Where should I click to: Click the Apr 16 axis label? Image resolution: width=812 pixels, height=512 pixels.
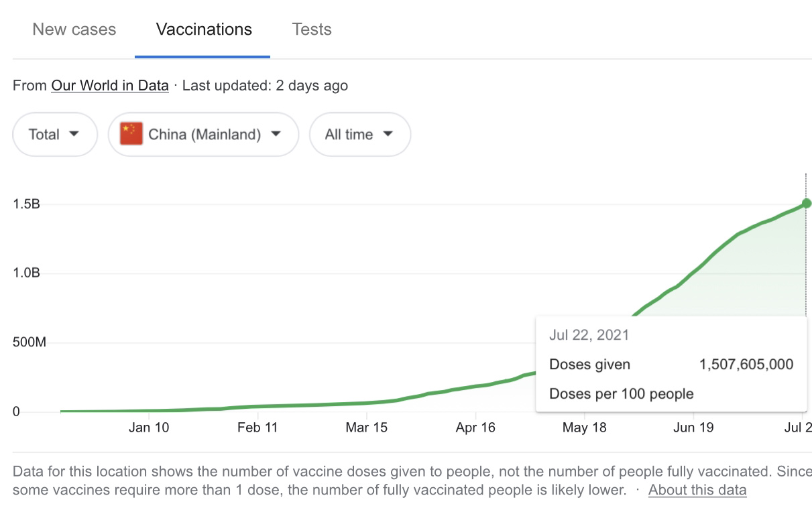475,428
